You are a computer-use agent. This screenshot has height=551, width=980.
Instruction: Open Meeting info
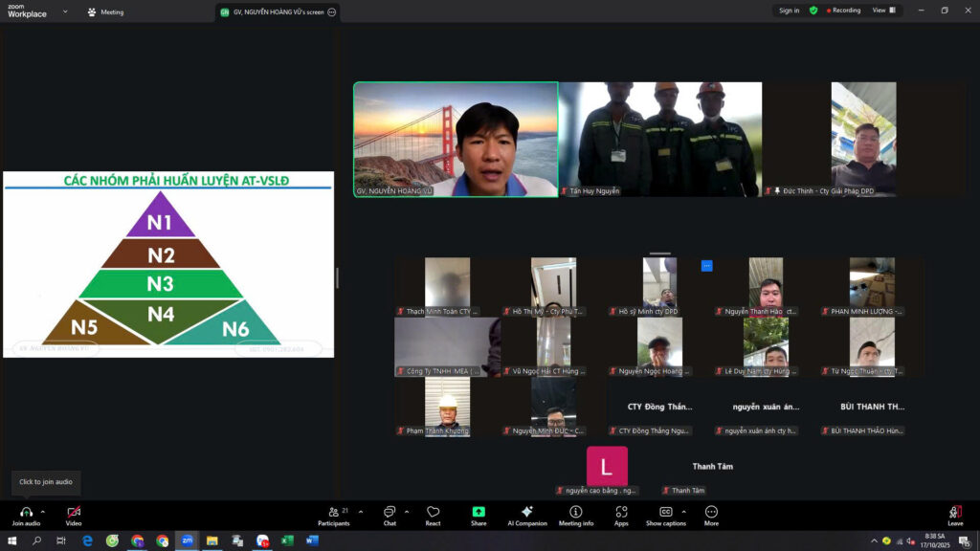[576, 513]
